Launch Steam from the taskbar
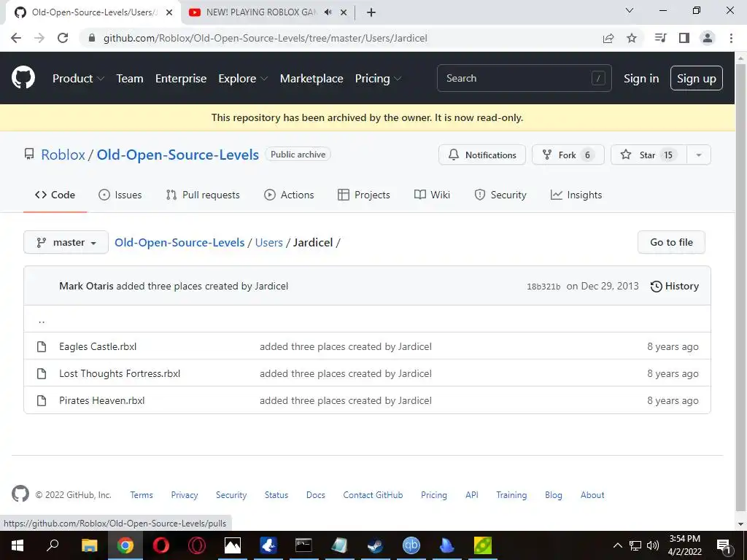 (376, 545)
